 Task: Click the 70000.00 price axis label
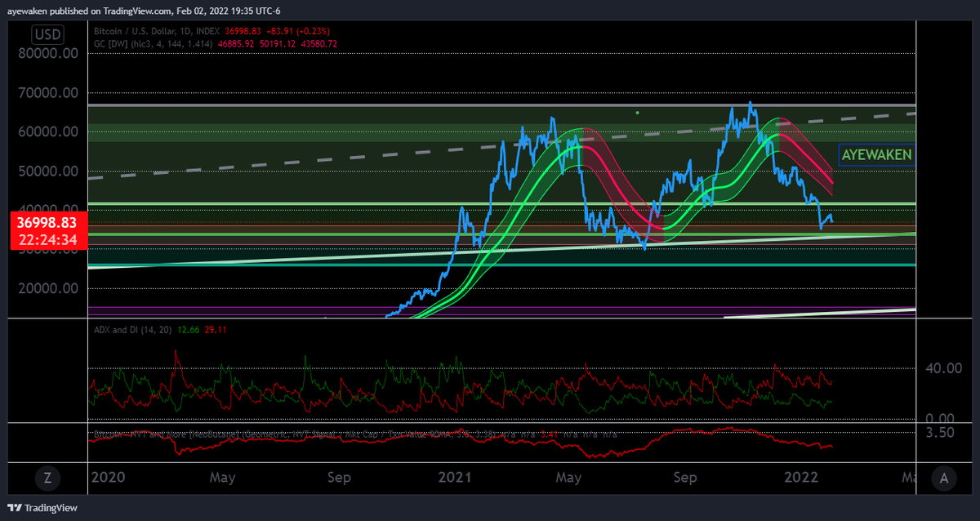click(x=49, y=92)
